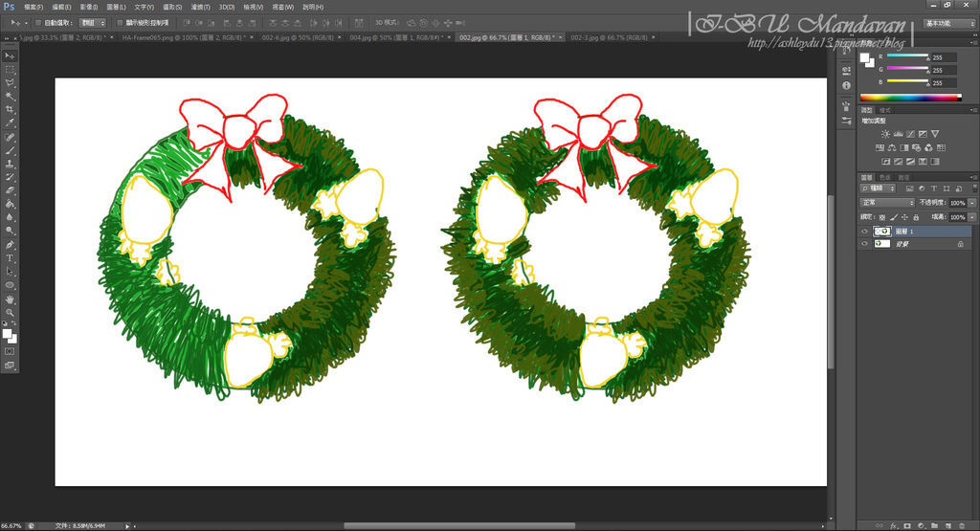The image size is (980, 531).
Task: Activate the Crop tool
Action: (11, 110)
